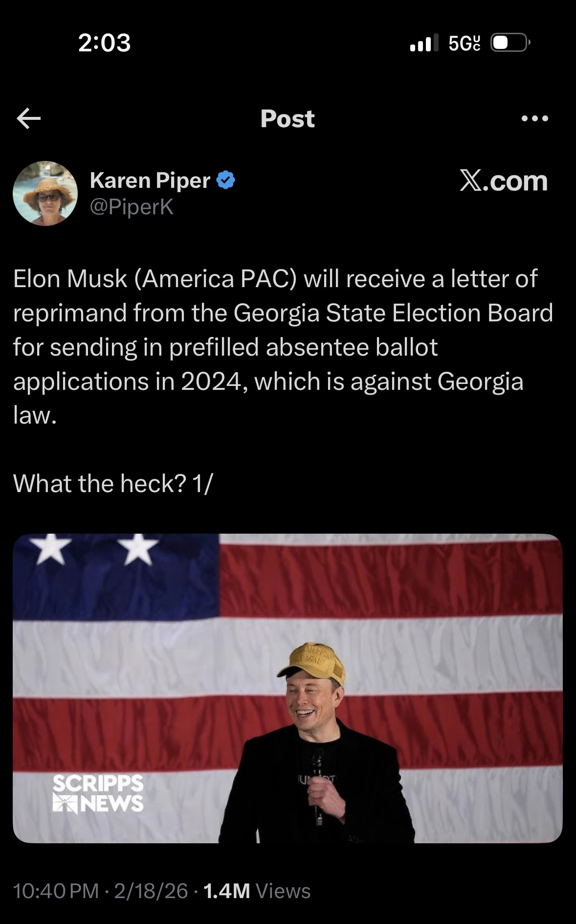Tap the 1.4M Views count

(257, 891)
